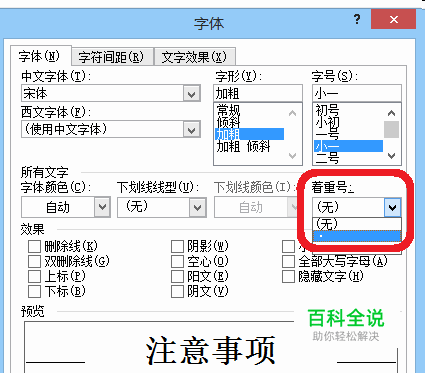Click 字号 list scroll up arrow

click(392, 113)
